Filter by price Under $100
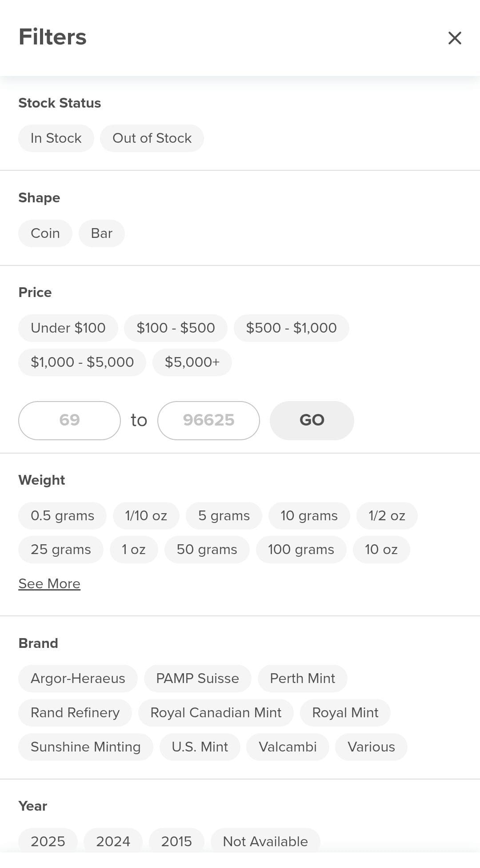480x868 pixels. [x=68, y=328]
